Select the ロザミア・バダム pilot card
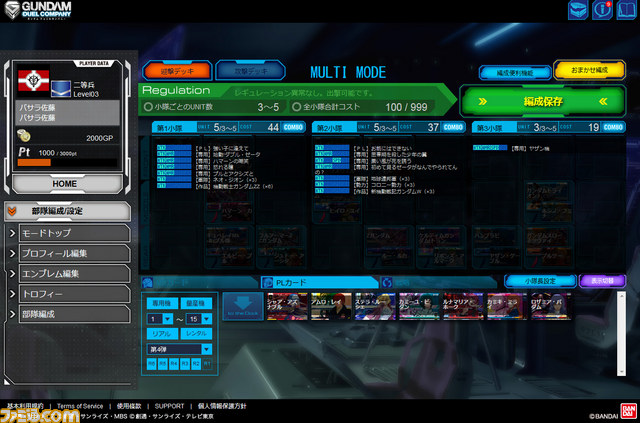This screenshot has height=423, width=640. tap(551, 306)
